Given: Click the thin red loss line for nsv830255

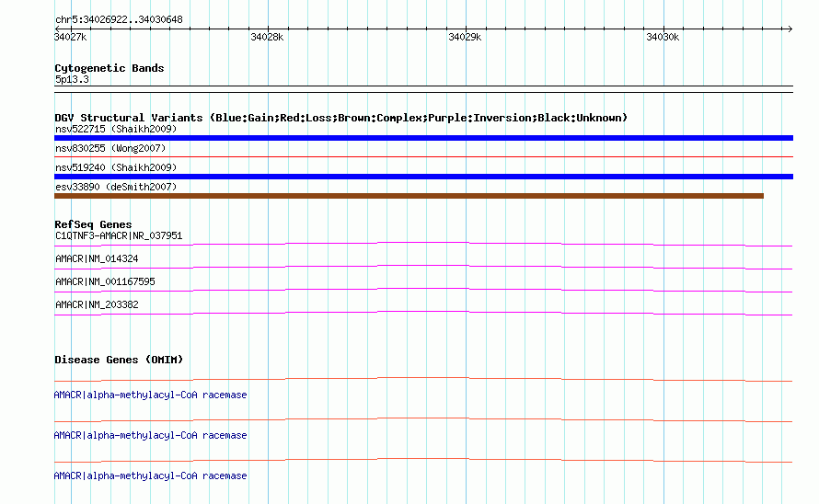Looking at the screenshot, I should coord(423,156).
